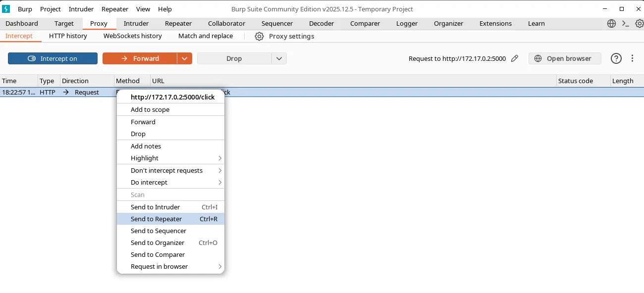Expand the Drop dropdown arrow

click(x=279, y=58)
